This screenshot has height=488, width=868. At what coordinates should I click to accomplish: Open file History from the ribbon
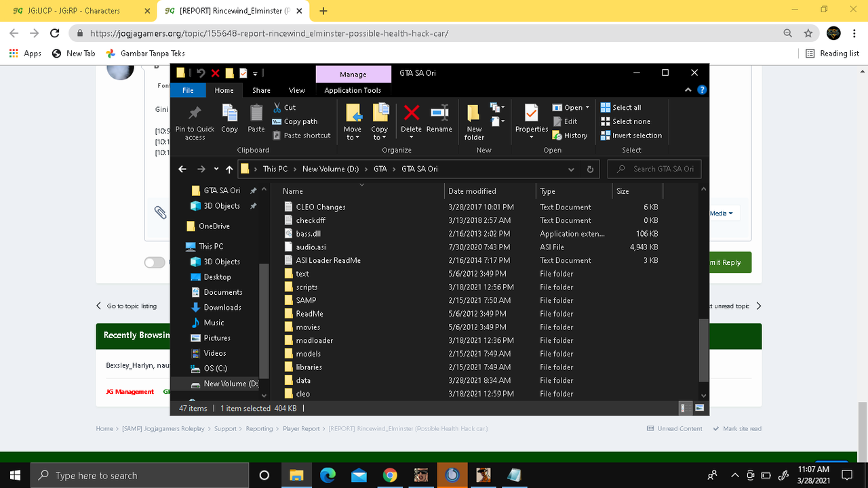(x=570, y=136)
